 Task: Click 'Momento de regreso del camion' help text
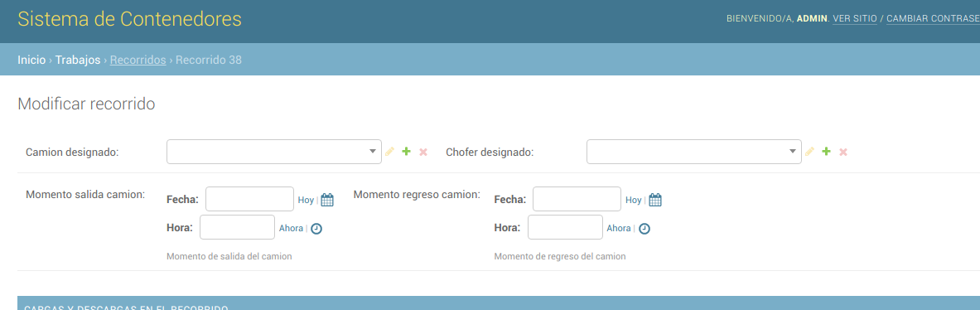pos(560,256)
